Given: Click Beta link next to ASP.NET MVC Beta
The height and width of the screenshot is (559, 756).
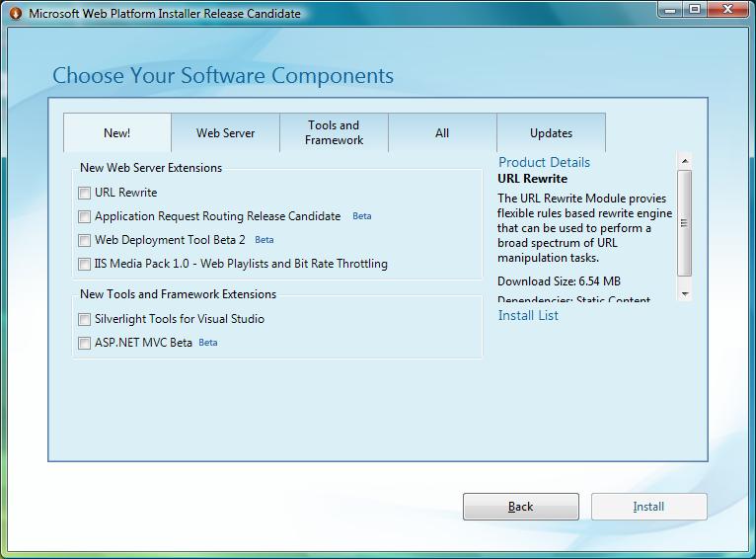Looking at the screenshot, I should (x=208, y=343).
